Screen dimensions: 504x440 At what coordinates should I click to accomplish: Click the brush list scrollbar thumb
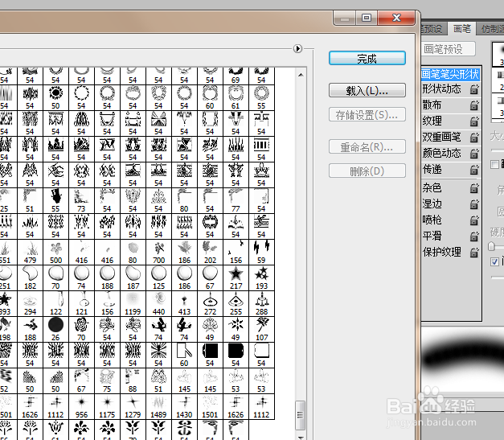click(x=300, y=415)
